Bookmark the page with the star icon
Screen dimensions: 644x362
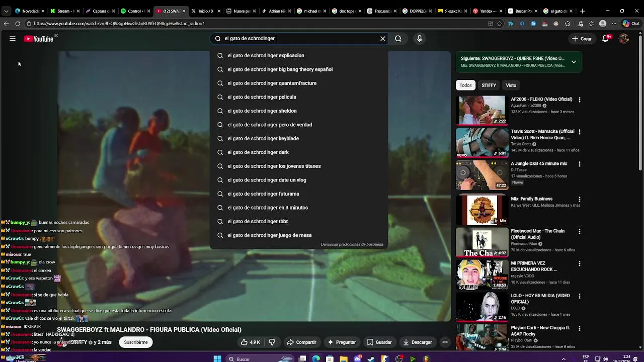coord(500,24)
